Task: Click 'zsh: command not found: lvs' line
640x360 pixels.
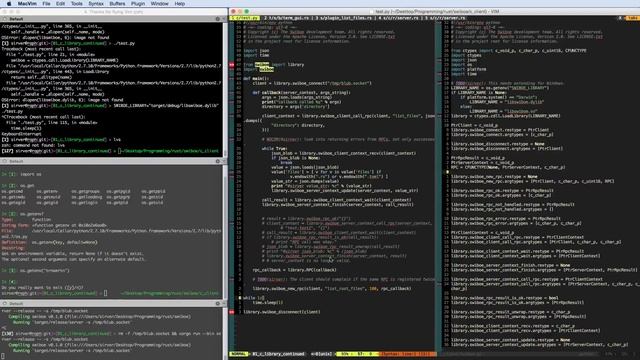Action: click(32, 145)
